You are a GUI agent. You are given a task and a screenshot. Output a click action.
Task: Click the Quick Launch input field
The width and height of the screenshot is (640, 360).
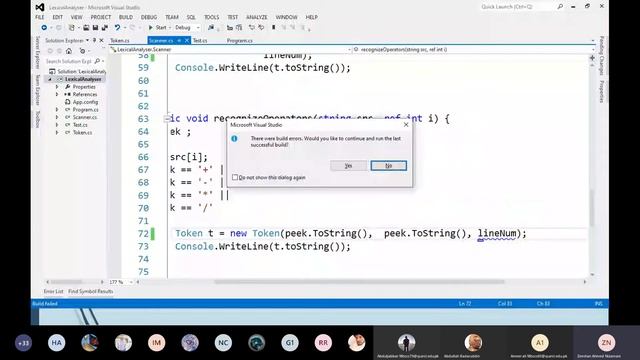[518, 7]
